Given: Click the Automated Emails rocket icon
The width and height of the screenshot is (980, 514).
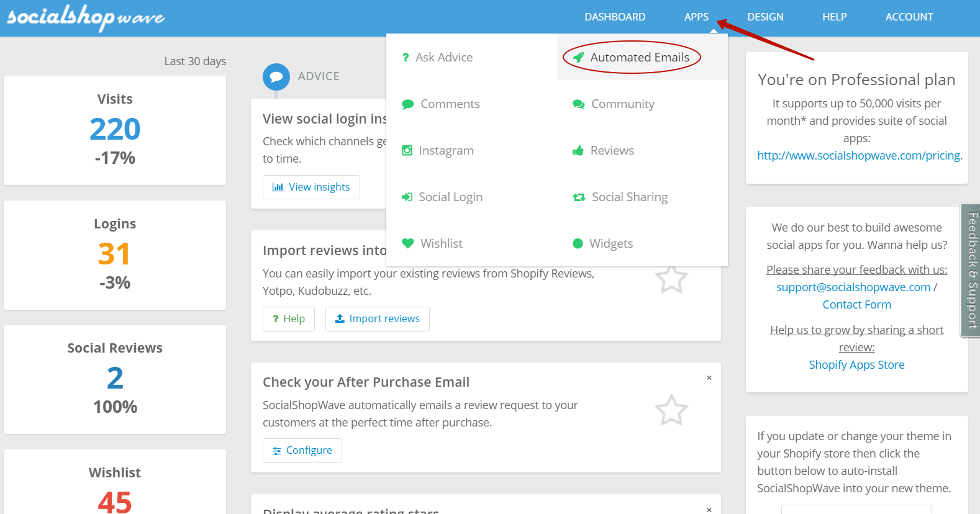Looking at the screenshot, I should coord(578,57).
